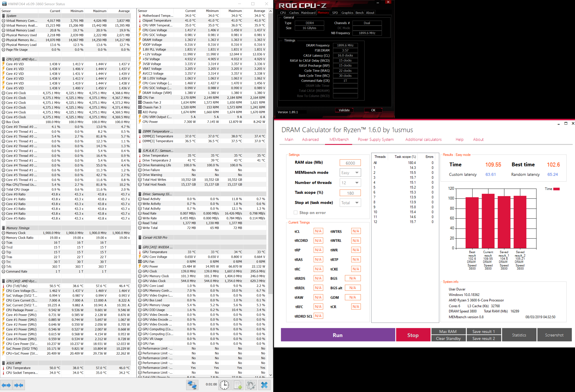The width and height of the screenshot is (575, 392).
Task: Open the Advanced tab in DRAM Calculator
Action: [x=310, y=139]
